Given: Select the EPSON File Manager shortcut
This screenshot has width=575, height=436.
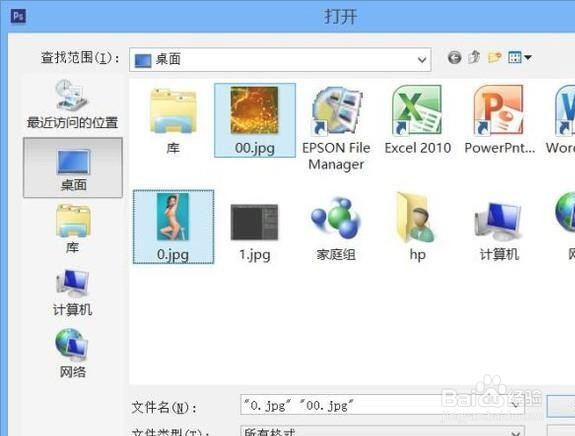Looking at the screenshot, I should coord(336,128).
